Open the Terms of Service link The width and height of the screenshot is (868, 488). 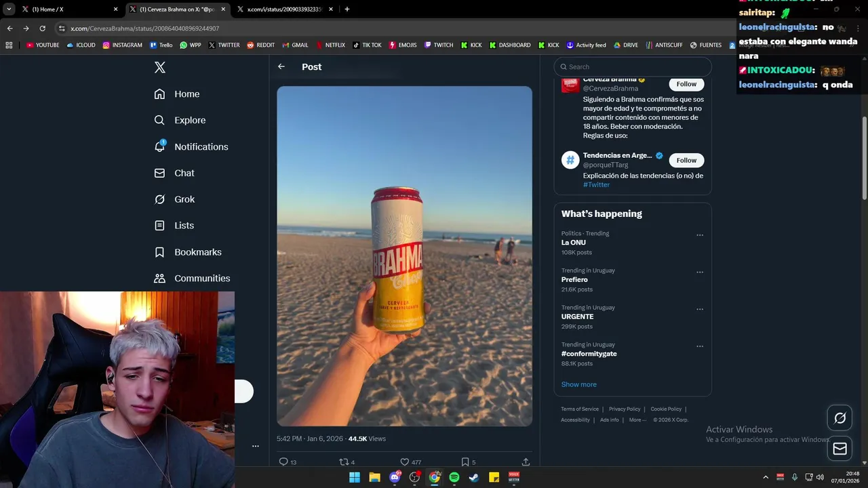[580, 409]
